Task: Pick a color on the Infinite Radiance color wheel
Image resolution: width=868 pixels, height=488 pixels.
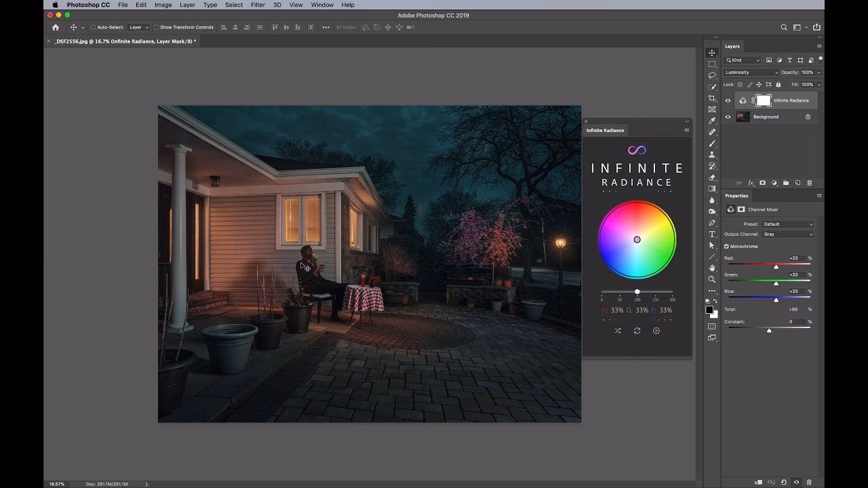Action: pyautogui.click(x=637, y=239)
